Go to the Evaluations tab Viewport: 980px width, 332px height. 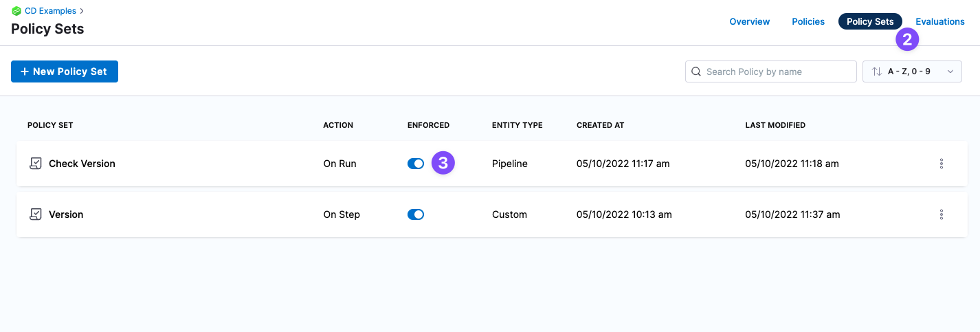940,21
